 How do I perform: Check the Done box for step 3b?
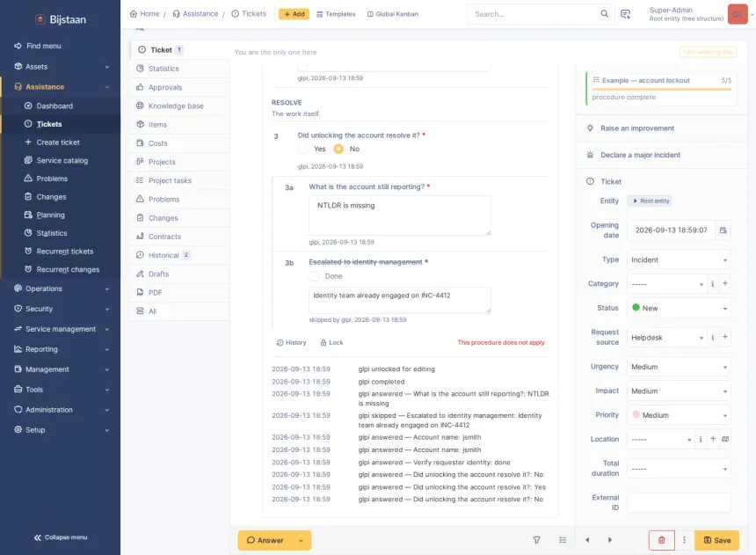click(314, 276)
